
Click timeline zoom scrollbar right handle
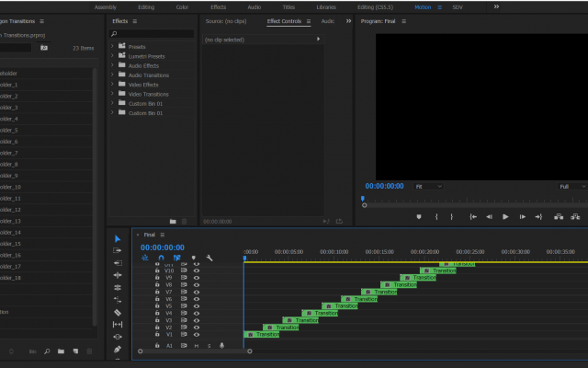coord(250,351)
